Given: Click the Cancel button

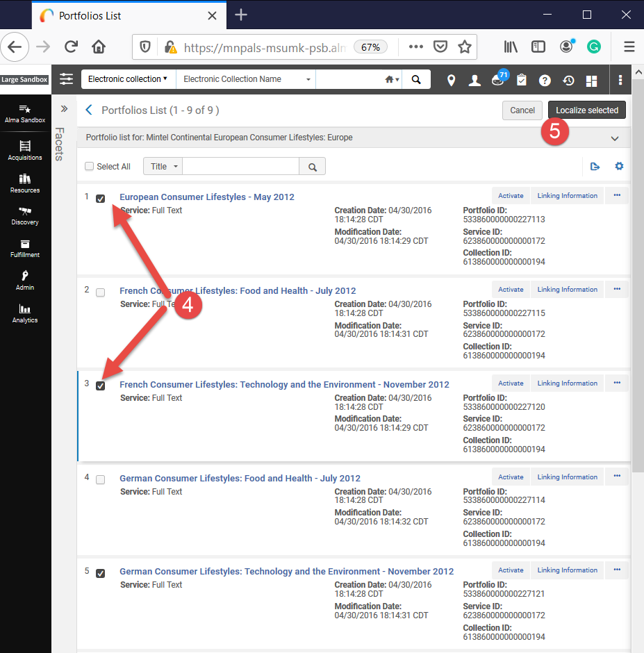Looking at the screenshot, I should [522, 110].
